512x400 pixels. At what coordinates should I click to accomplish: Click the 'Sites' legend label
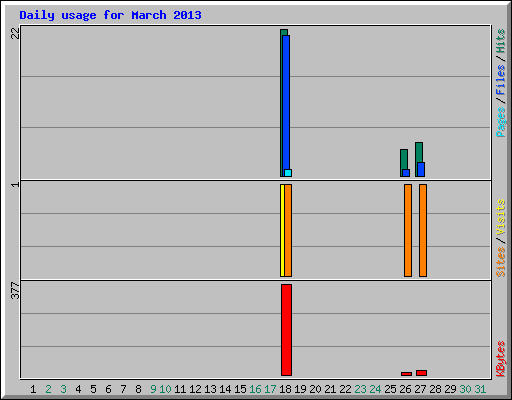point(501,262)
